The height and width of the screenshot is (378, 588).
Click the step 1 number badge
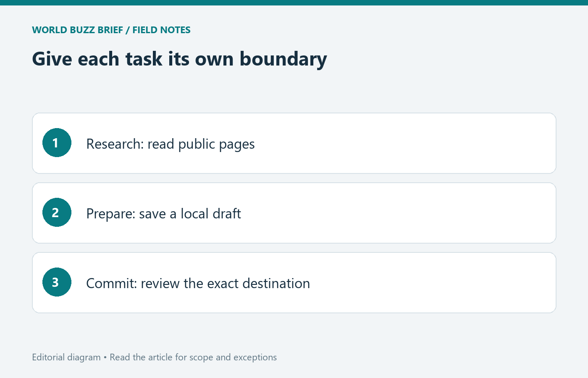pyautogui.click(x=57, y=143)
